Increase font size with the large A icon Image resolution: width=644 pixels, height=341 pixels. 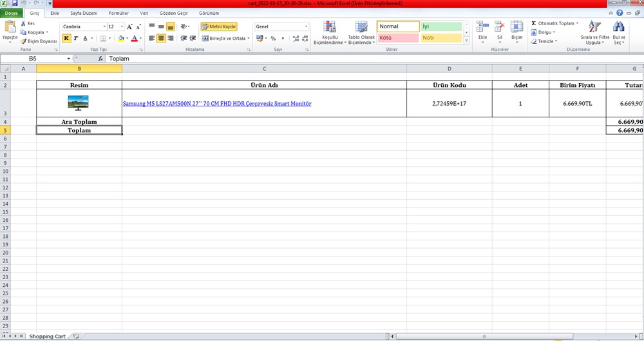pos(129,26)
